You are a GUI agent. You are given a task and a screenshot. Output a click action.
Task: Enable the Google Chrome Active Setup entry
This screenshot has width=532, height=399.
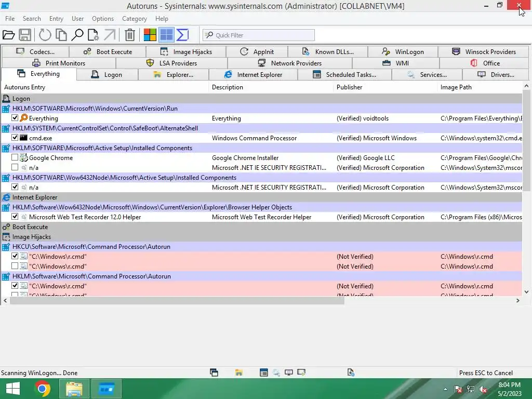(15, 157)
